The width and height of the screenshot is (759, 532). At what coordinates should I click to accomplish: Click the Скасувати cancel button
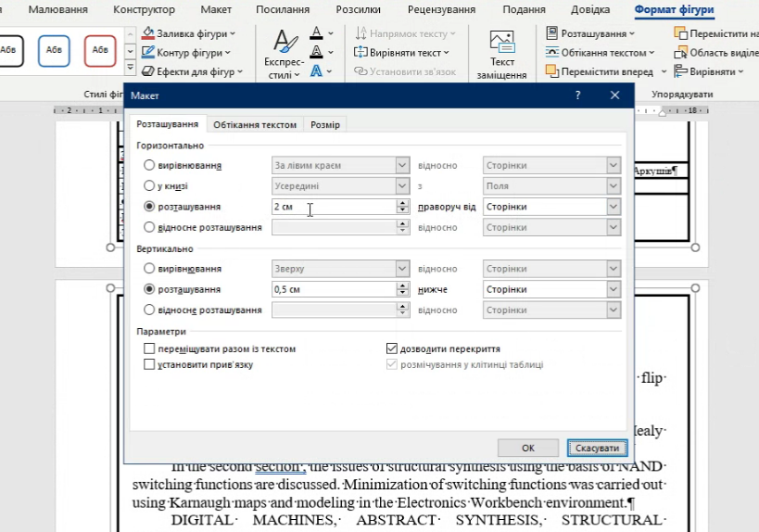[597, 448]
